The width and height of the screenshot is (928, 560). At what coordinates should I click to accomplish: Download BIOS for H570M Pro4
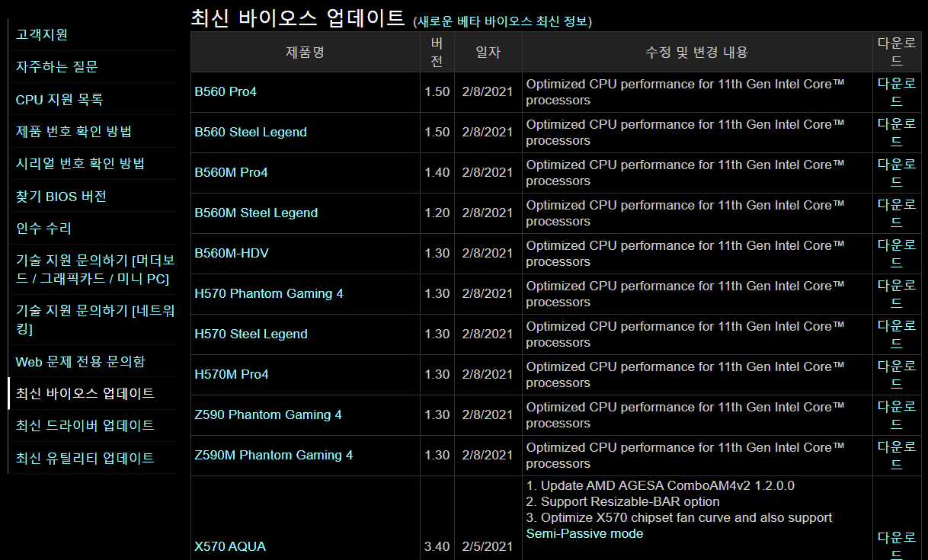pos(896,374)
